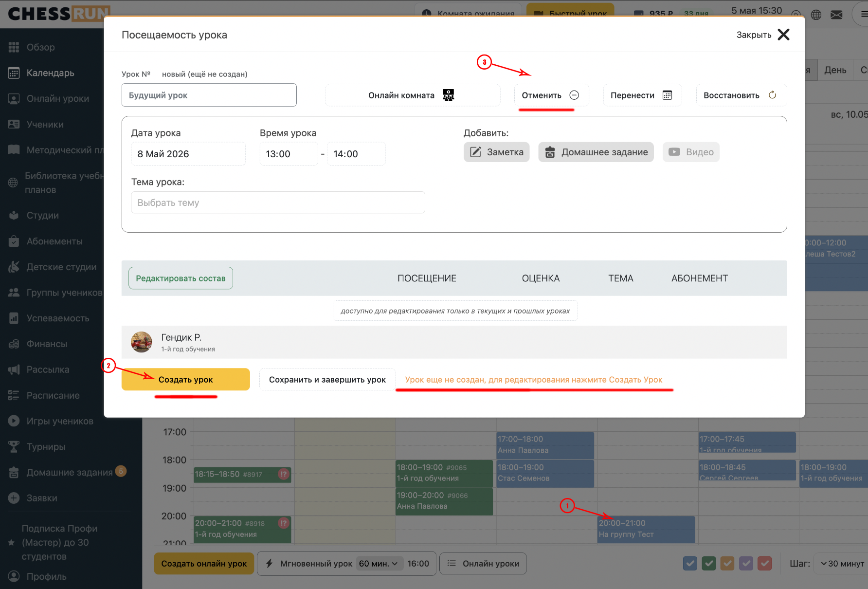Click the Создать онлайн урок button
This screenshot has width=868, height=589.
204,564
